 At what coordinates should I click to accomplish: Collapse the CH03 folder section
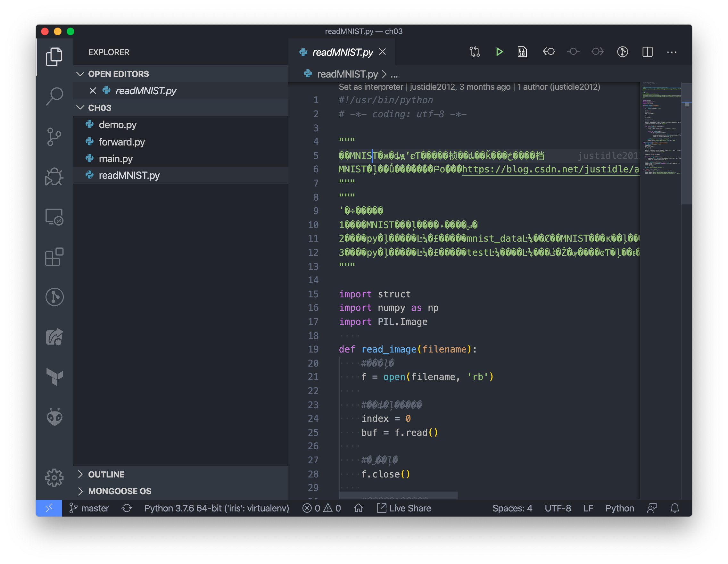coord(100,108)
